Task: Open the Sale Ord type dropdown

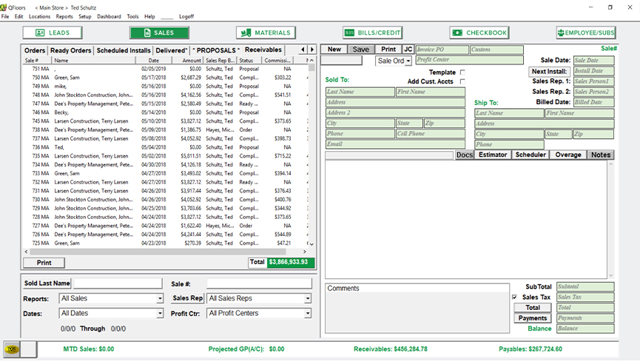Action: (x=408, y=61)
